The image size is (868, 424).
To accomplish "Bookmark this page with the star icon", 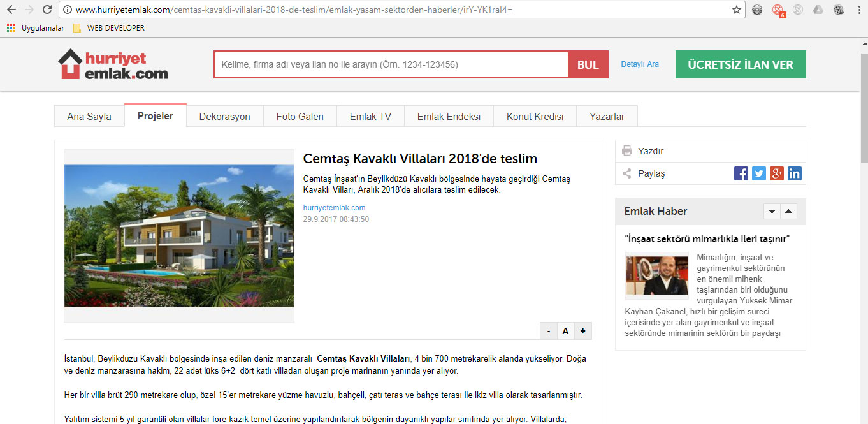I will [x=737, y=10].
